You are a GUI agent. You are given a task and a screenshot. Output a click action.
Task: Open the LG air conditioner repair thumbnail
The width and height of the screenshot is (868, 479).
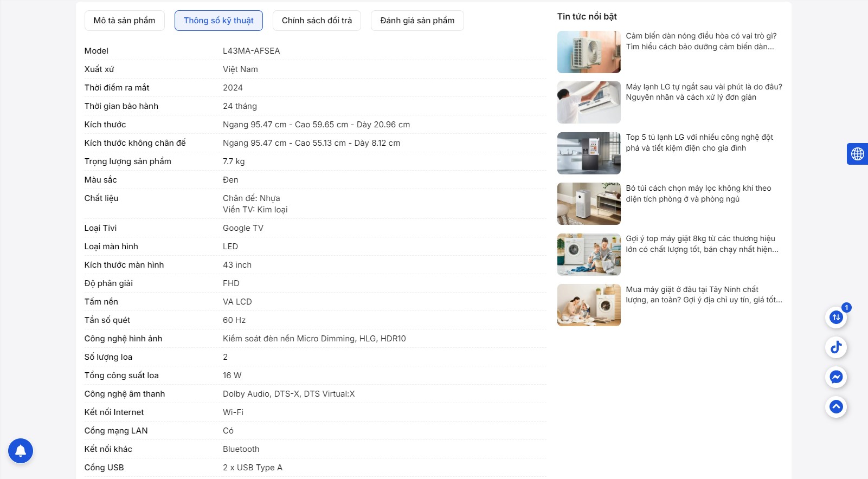589,102
